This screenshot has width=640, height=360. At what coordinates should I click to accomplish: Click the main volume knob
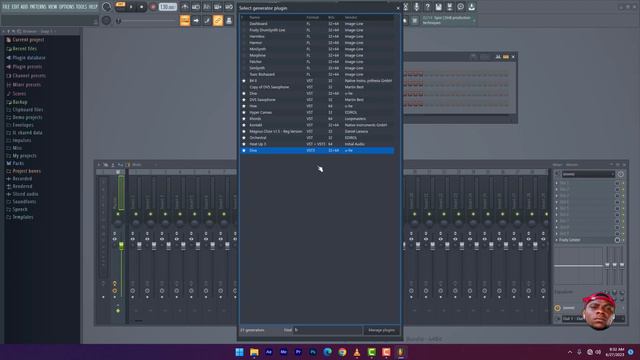(107, 7)
